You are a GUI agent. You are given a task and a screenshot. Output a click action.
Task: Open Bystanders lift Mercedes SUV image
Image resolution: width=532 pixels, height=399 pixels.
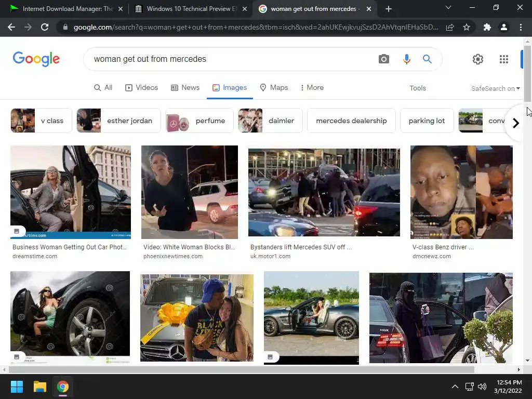coord(324,192)
